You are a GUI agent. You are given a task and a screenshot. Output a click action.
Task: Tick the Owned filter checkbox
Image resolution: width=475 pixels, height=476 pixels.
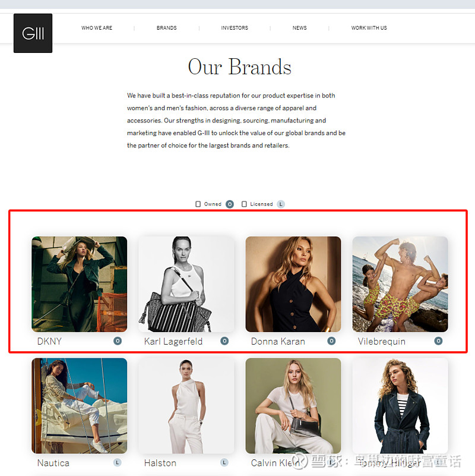(x=198, y=204)
